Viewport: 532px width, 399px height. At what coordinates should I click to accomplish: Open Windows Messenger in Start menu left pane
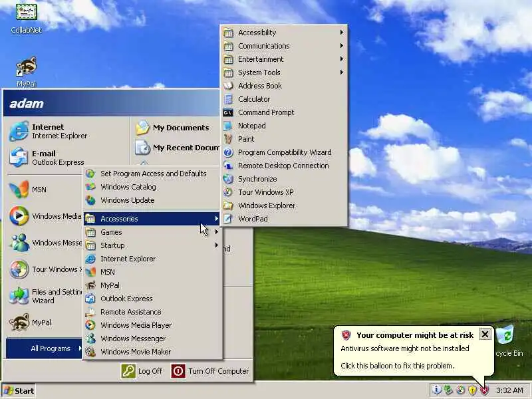coord(44,243)
